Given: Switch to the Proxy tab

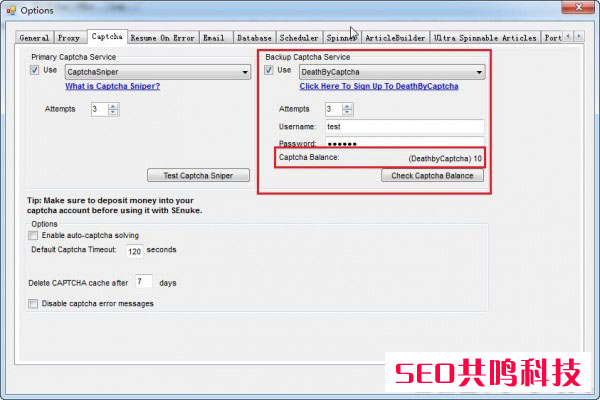Looking at the screenshot, I should pos(69,38).
